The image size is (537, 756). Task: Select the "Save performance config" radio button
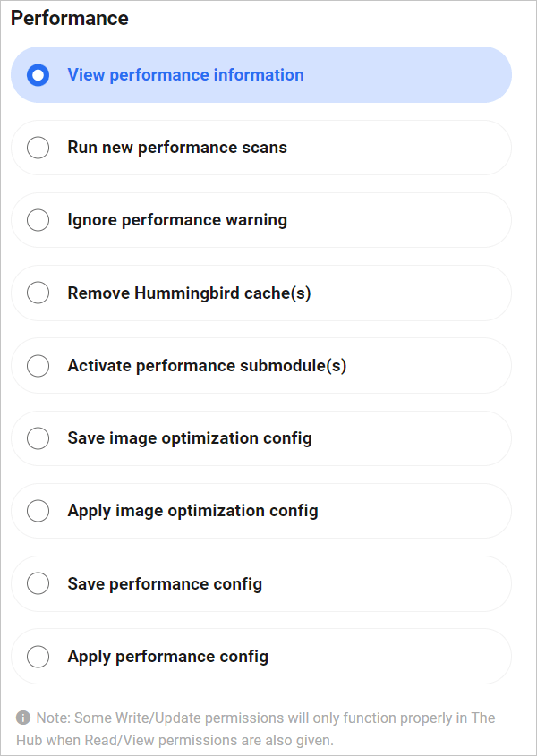point(38,583)
